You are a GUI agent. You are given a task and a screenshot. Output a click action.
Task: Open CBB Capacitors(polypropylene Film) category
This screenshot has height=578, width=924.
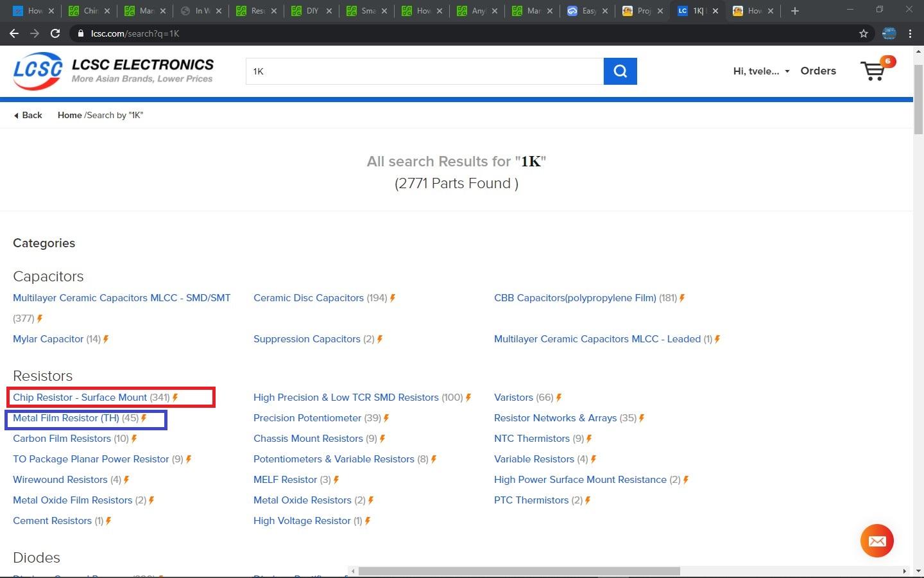point(575,298)
